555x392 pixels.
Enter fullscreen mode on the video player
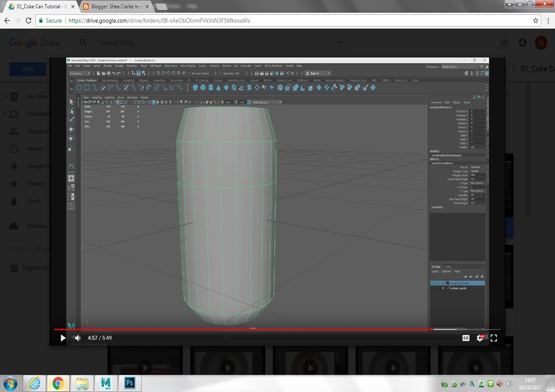494,338
